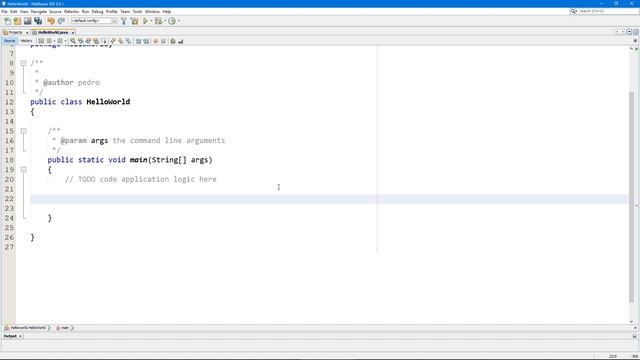Click the Profile Project clock icon
This screenshot has width=640, height=360.
(172, 21)
